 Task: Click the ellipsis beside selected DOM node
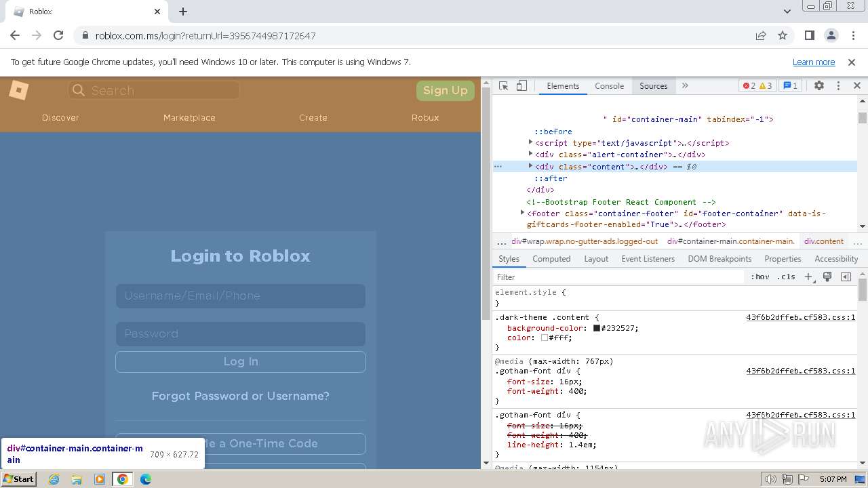[498, 166]
